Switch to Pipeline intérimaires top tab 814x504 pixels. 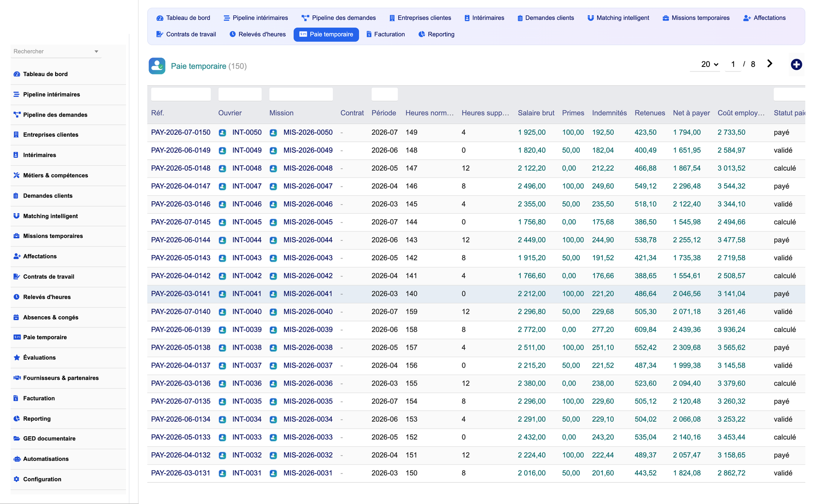[x=256, y=18]
